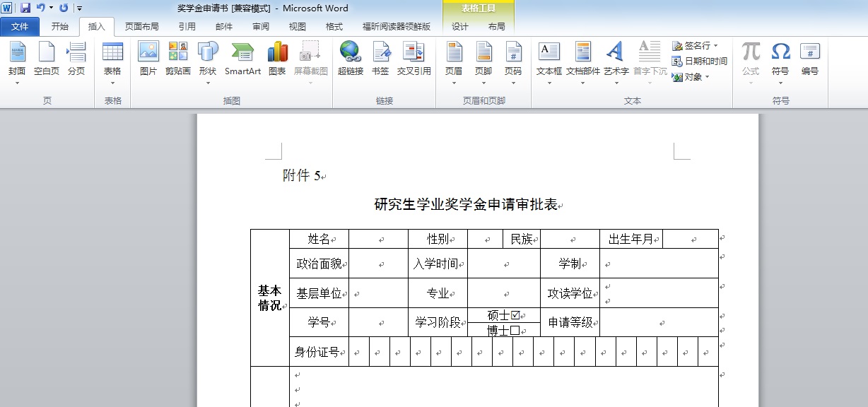Insert a bookmark (书签)
This screenshot has height=407, width=868.
[380, 59]
